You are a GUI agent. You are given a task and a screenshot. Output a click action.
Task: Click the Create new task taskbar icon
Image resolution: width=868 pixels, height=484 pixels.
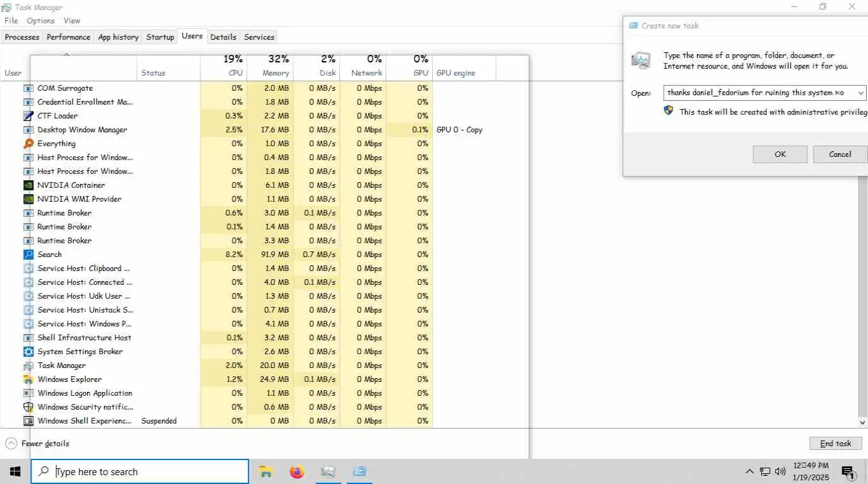(360, 471)
